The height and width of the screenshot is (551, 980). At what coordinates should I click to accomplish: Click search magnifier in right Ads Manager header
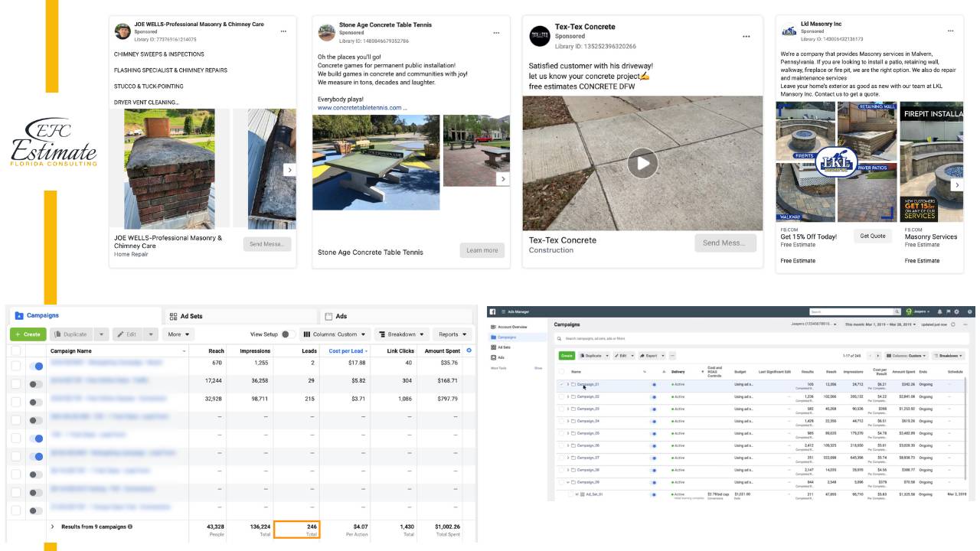pyautogui.click(x=897, y=311)
